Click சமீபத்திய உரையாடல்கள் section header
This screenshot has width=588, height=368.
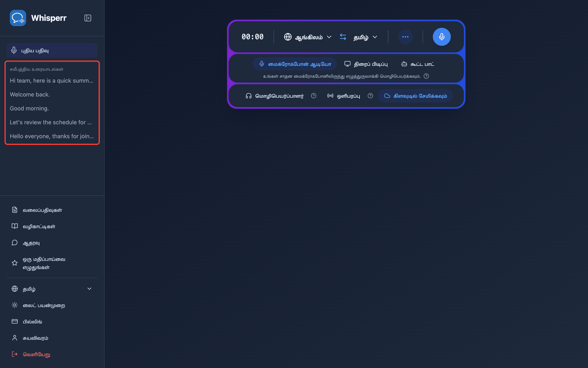click(x=36, y=69)
